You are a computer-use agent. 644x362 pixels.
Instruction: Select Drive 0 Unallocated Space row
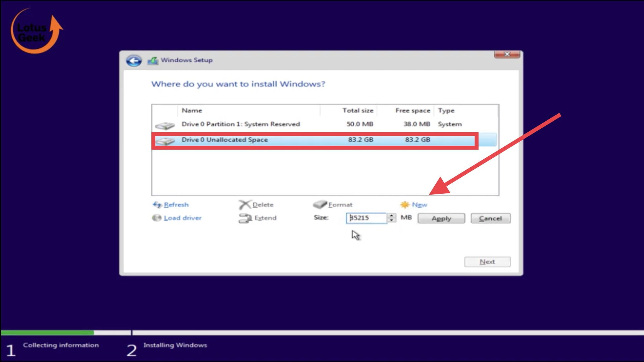(325, 140)
